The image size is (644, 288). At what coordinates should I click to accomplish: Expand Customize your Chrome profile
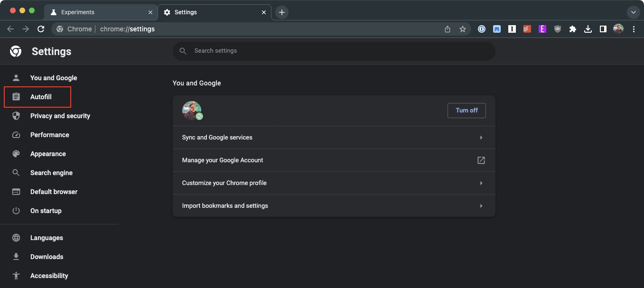click(x=334, y=183)
